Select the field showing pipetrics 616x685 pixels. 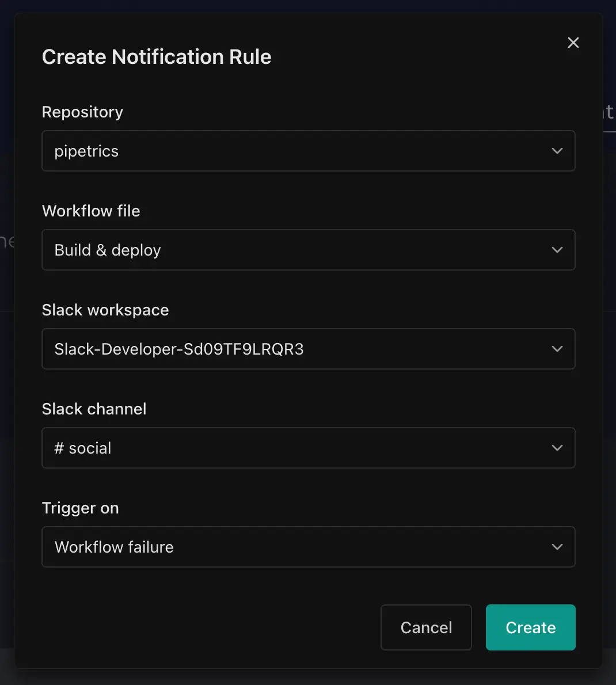coord(309,151)
